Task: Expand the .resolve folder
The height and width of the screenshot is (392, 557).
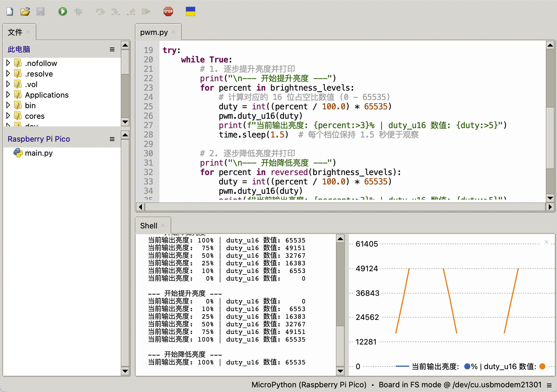Action: coord(8,73)
